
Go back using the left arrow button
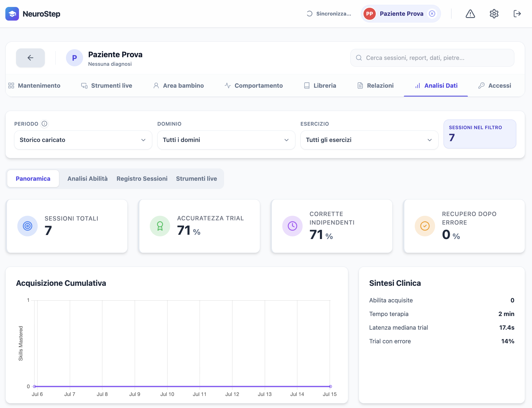[30, 58]
